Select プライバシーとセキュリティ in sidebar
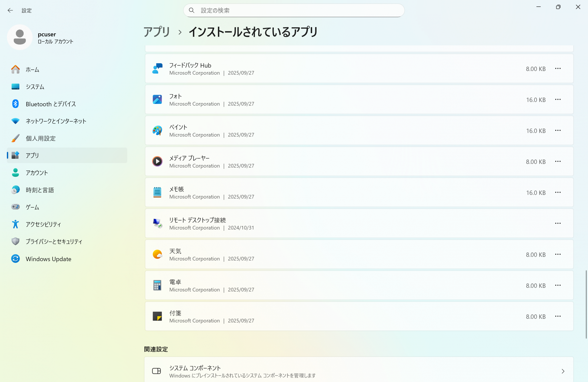Viewport: 588px width, 382px height. [x=54, y=242]
